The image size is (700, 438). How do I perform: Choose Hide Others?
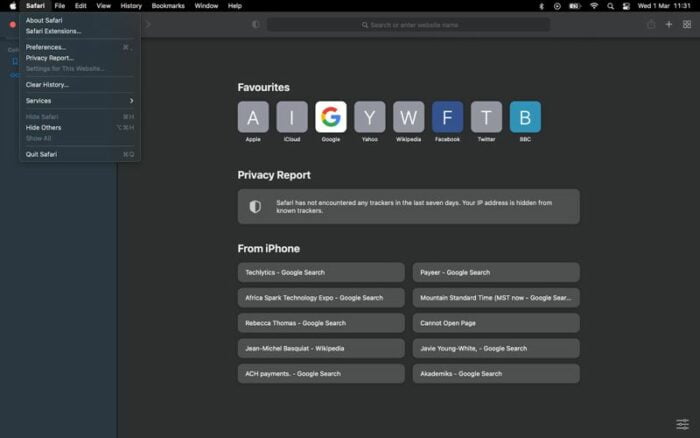point(79,128)
